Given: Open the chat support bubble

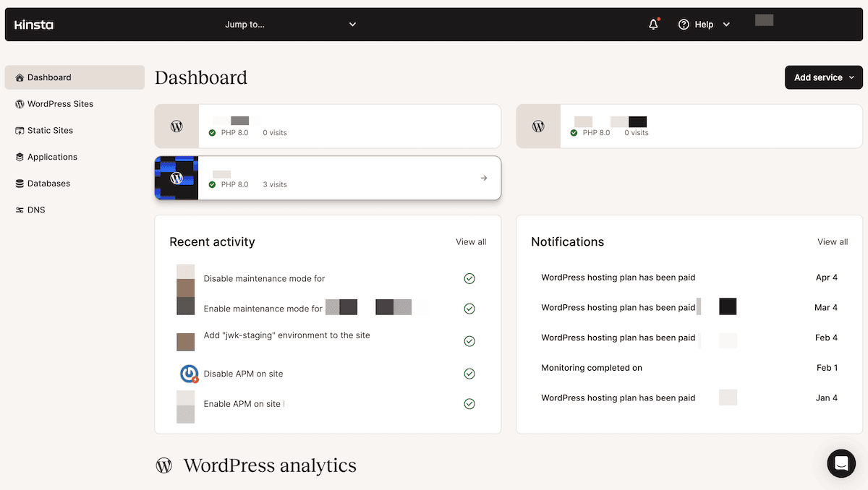Looking at the screenshot, I should pyautogui.click(x=841, y=463).
